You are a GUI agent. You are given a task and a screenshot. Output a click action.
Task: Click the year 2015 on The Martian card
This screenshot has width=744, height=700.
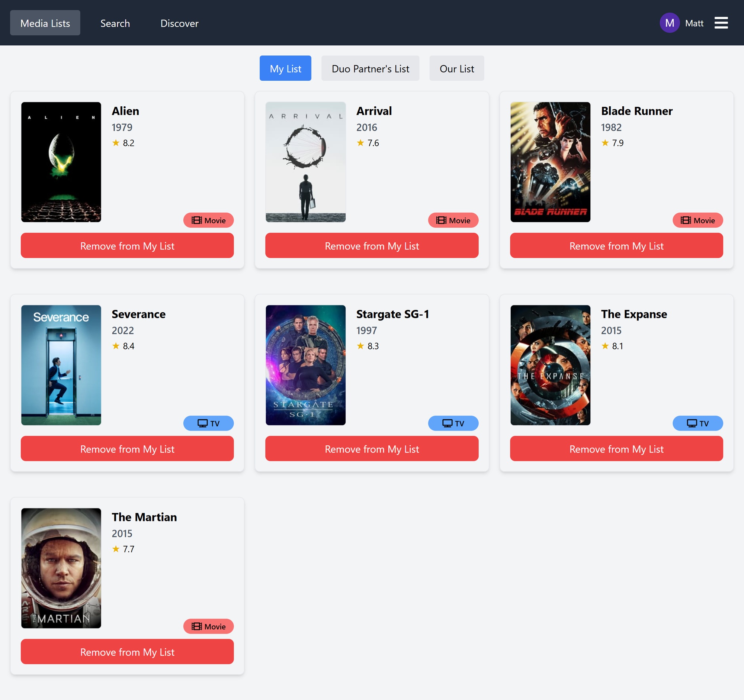click(122, 533)
